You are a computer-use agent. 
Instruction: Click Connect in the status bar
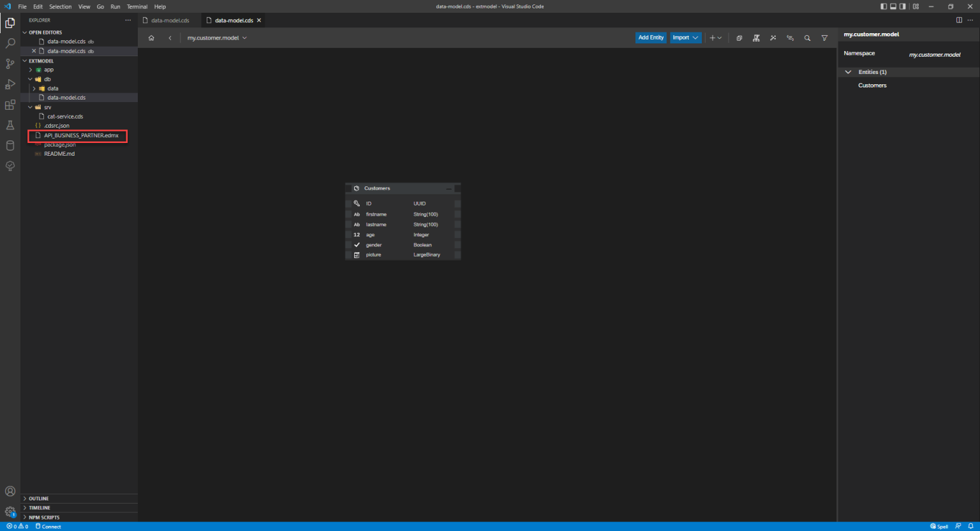48,526
